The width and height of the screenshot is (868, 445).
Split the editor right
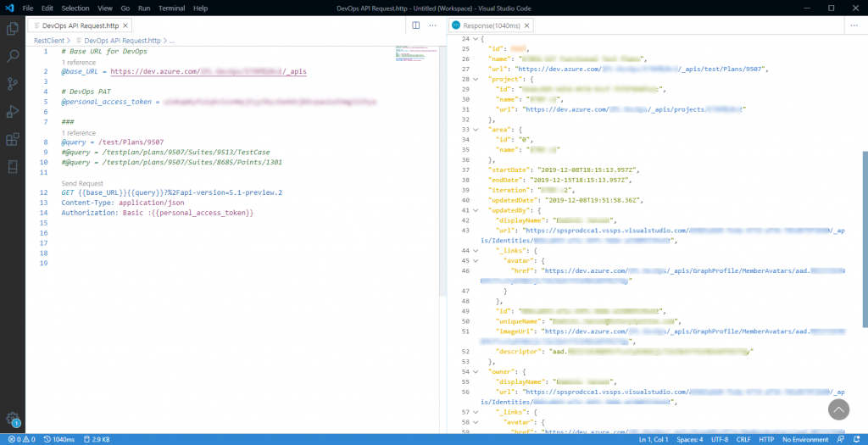[x=415, y=25]
